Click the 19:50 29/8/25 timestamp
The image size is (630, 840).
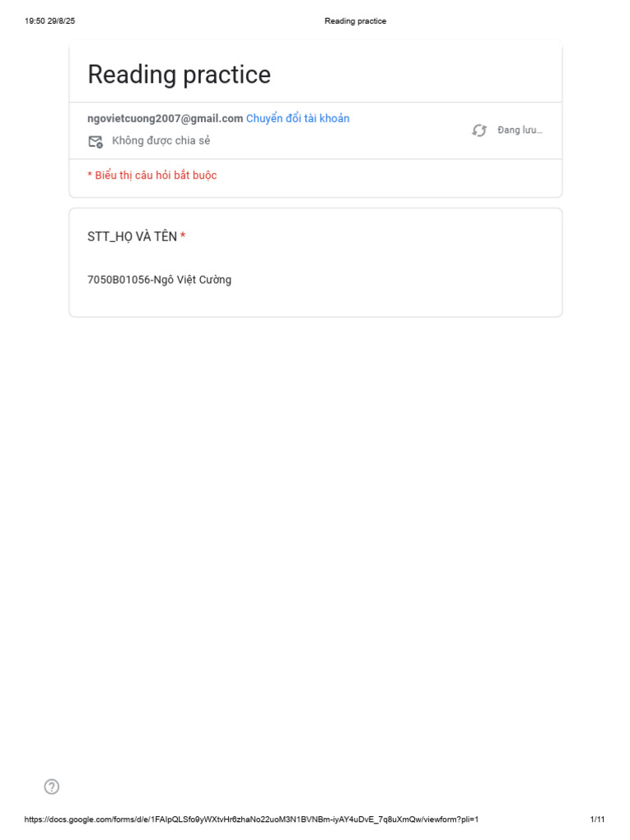coord(50,21)
